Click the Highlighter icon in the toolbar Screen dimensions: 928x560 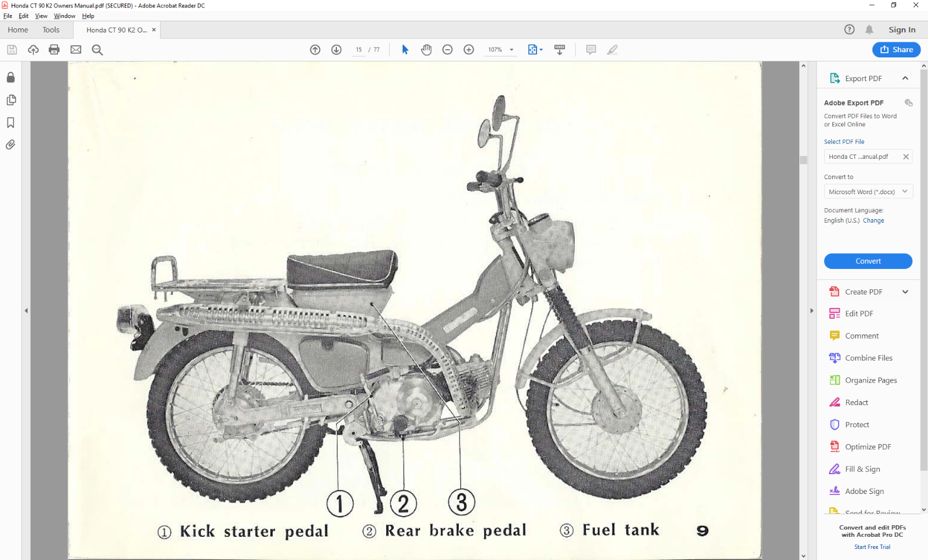click(x=612, y=49)
